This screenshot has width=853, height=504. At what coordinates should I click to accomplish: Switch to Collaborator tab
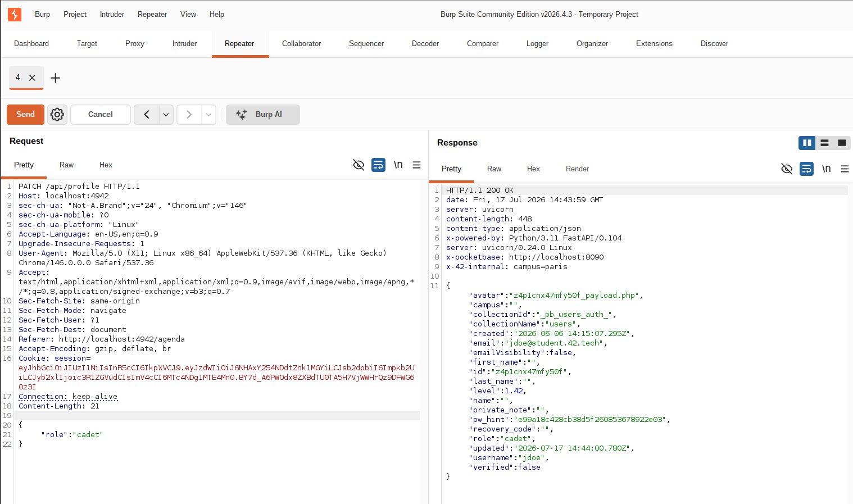click(301, 44)
